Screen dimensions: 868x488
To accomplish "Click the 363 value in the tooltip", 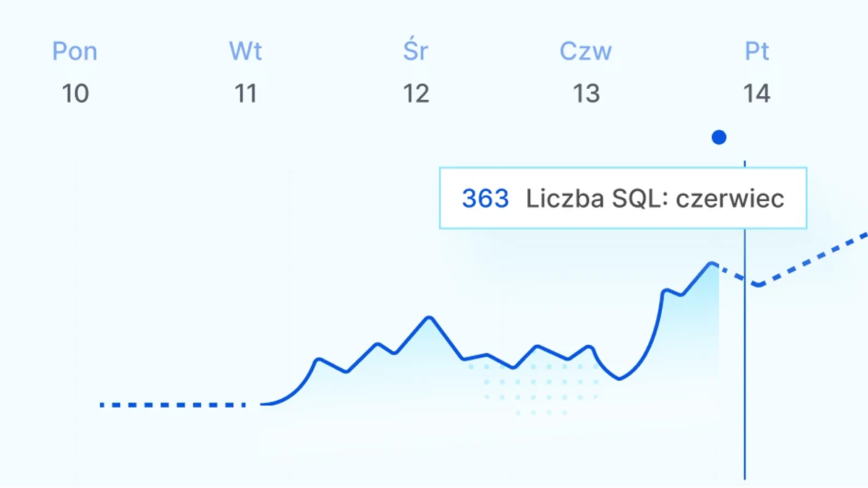I will coord(485,199).
